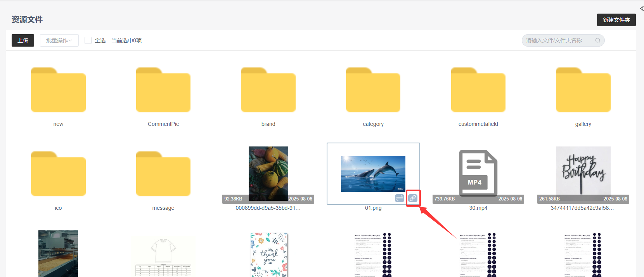This screenshot has height=277, width=644.
Task: Open the CommentPic folder
Action: pyautogui.click(x=163, y=90)
